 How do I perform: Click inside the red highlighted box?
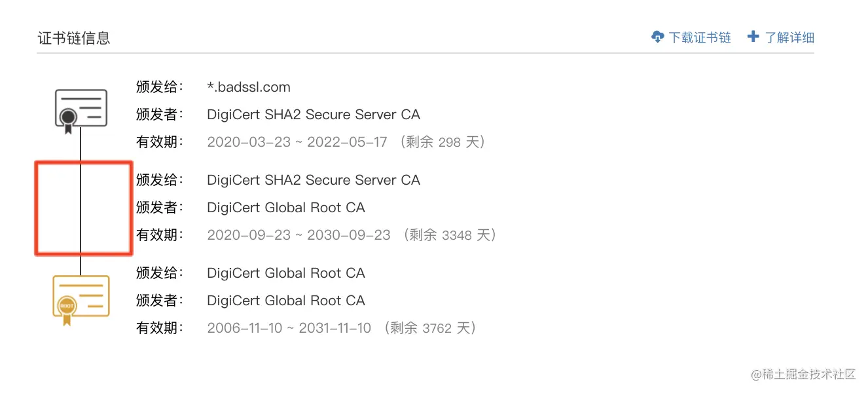pyautogui.click(x=84, y=208)
